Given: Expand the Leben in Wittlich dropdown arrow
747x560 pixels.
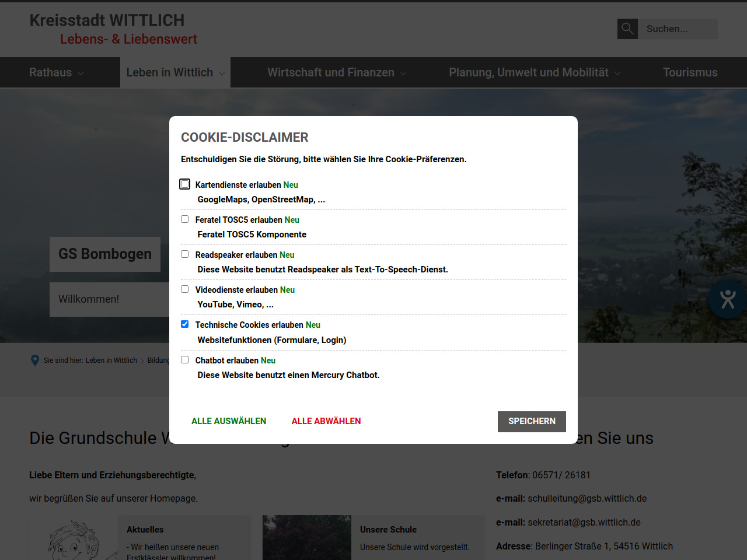Looking at the screenshot, I should [222, 73].
